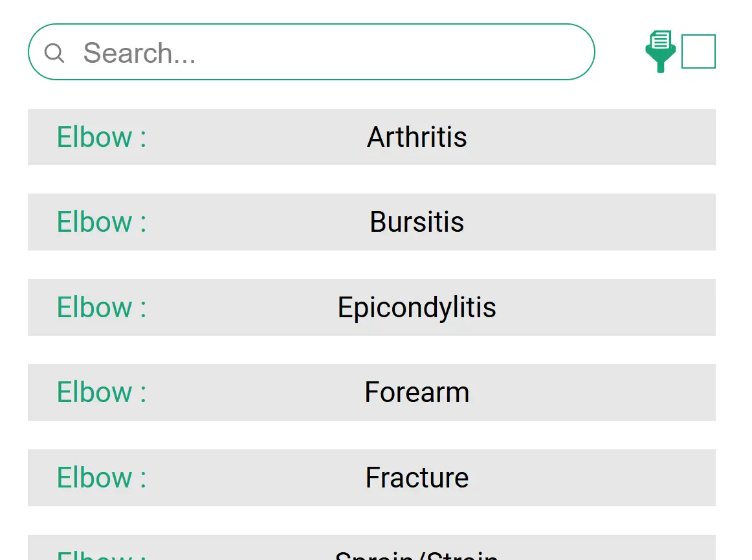
Task: Open the partially visible Sprain/Strain entry
Action: pos(417,554)
